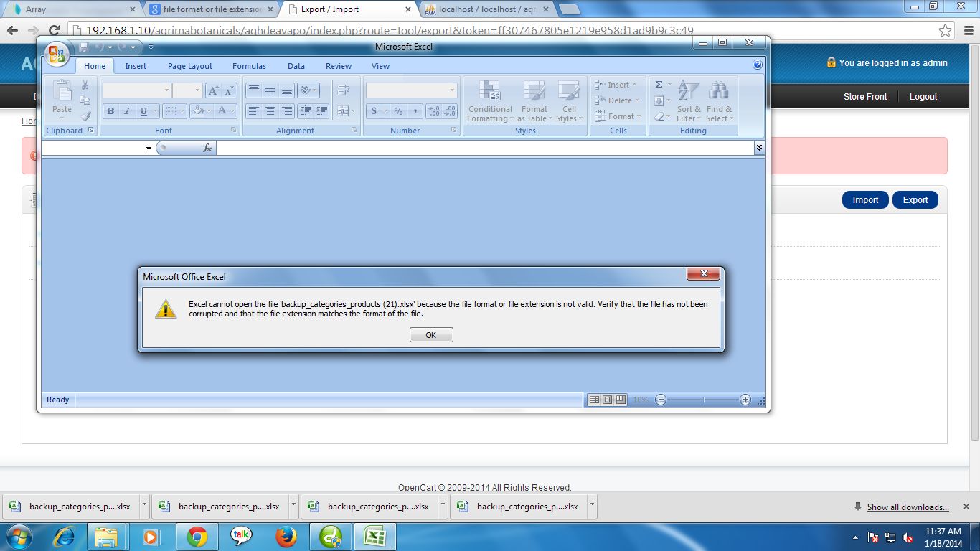This screenshot has width=980, height=551.
Task: Click the Decrease Decimal icon
Action: pos(450,111)
